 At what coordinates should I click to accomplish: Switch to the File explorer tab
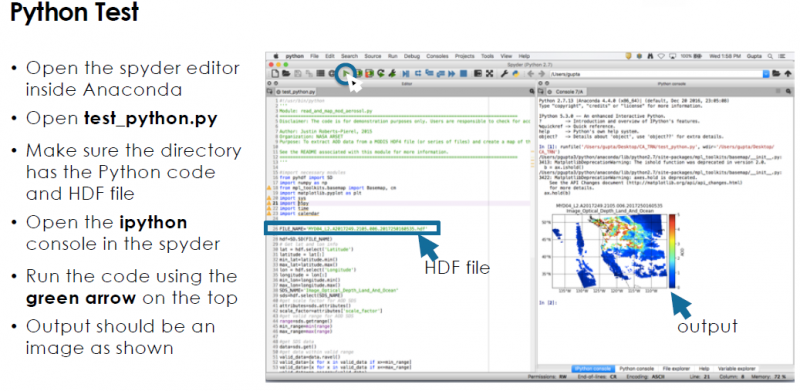click(x=676, y=369)
